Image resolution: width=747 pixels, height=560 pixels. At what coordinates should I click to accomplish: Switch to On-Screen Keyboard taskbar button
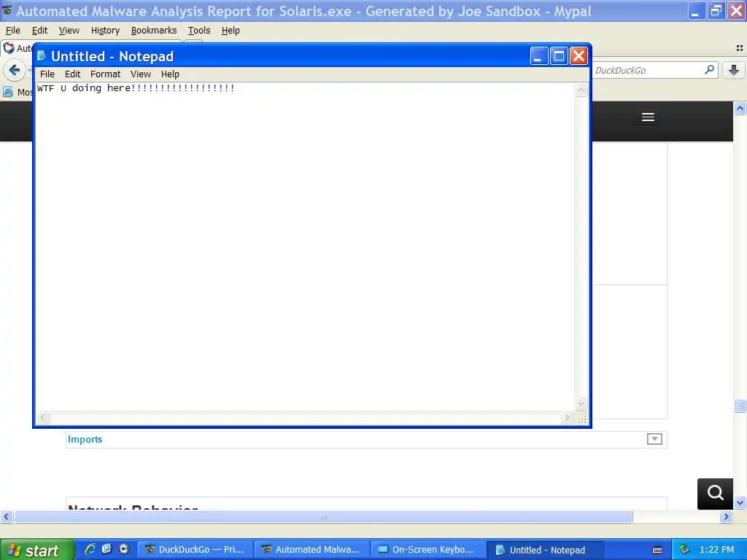click(x=428, y=550)
